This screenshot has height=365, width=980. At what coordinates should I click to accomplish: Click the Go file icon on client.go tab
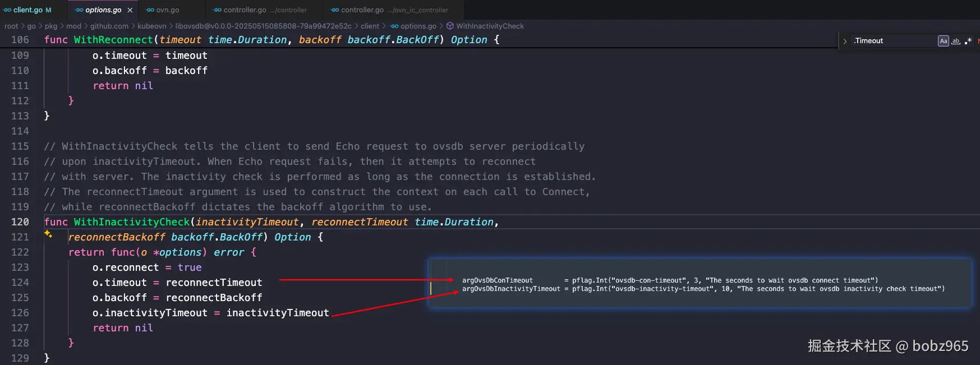click(7, 10)
